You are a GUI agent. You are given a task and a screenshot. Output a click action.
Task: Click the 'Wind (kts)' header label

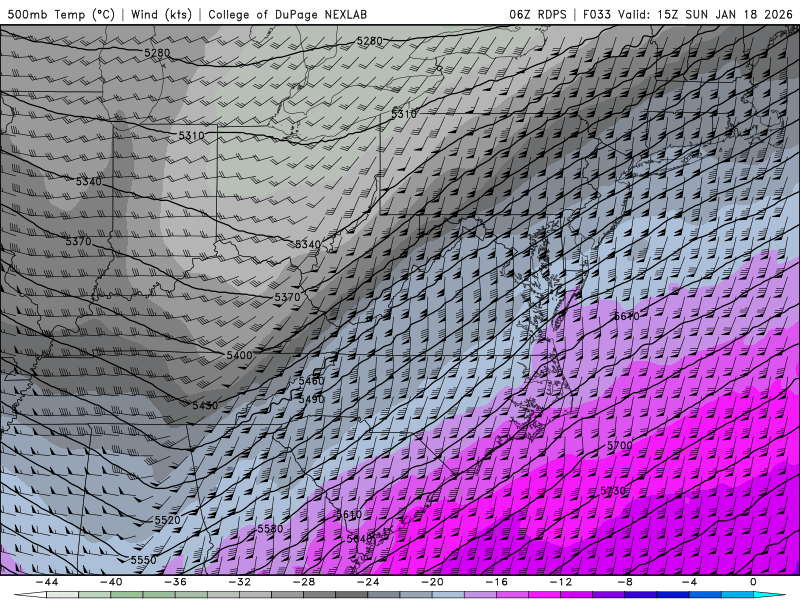pos(161,14)
